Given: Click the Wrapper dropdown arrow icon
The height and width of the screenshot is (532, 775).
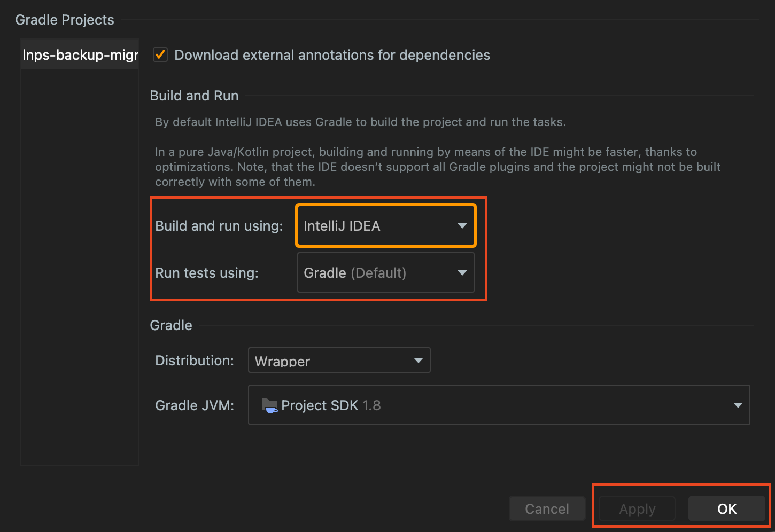Looking at the screenshot, I should [418, 361].
